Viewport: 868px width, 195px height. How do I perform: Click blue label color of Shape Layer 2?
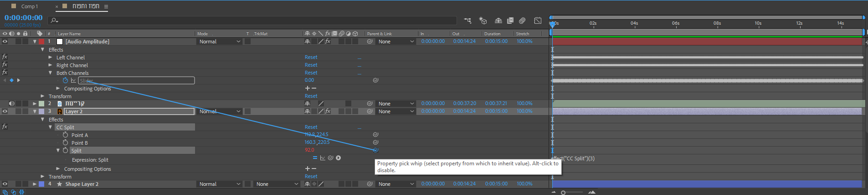(41, 184)
